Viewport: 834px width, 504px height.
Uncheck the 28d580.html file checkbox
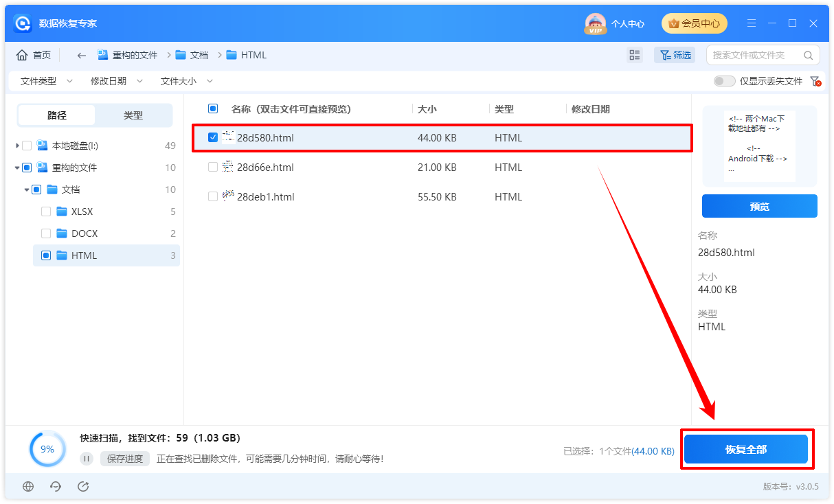tap(213, 137)
